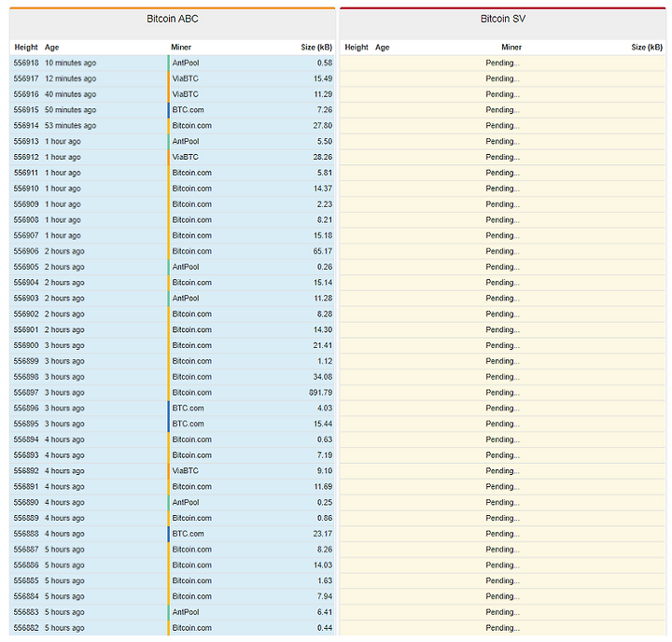Click the Bitcoin ABC panel title

pos(173,19)
